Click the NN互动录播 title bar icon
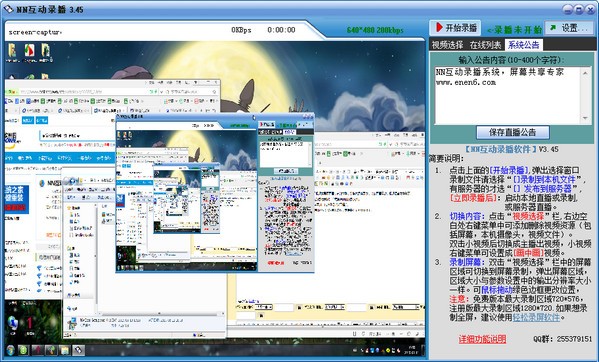The image size is (599, 362). (x=8, y=9)
